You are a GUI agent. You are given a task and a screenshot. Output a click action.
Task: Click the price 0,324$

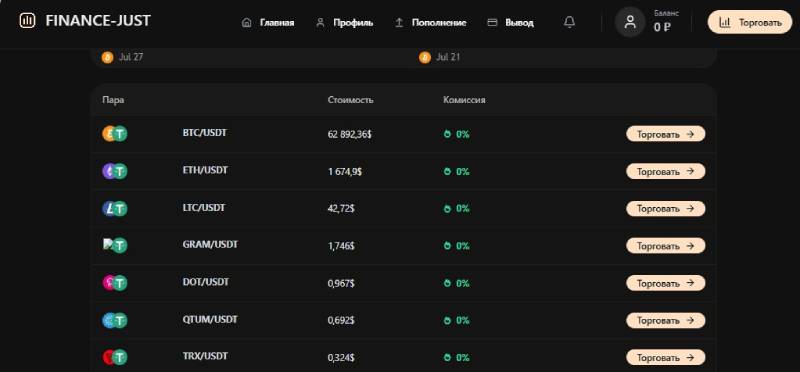click(x=341, y=358)
